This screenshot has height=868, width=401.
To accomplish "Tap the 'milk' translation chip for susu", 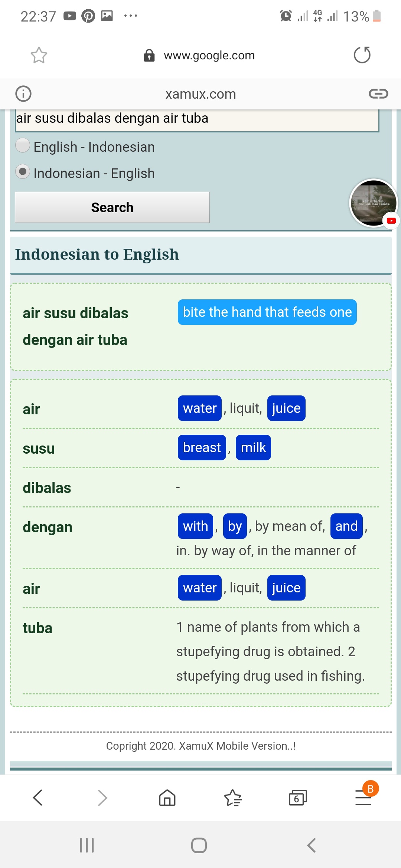I will 253,447.
